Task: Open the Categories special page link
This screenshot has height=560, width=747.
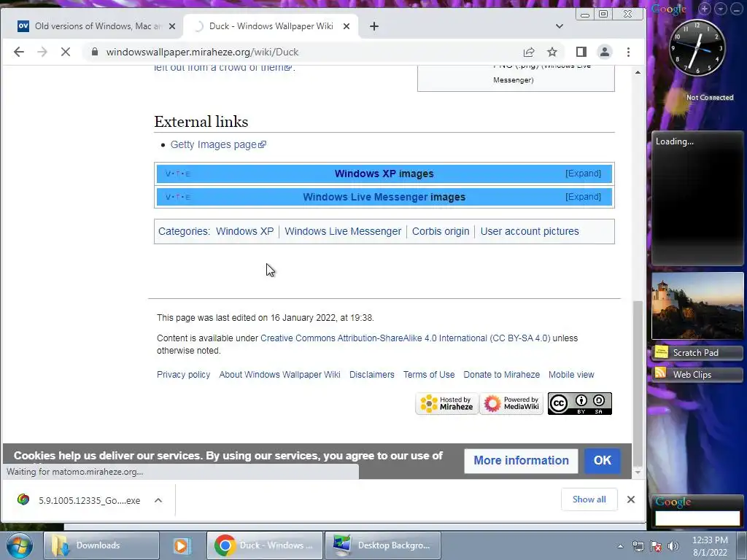Action: (183, 231)
